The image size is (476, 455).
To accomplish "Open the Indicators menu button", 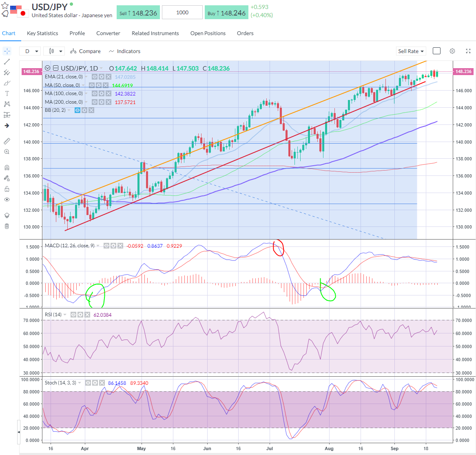I will pos(124,51).
